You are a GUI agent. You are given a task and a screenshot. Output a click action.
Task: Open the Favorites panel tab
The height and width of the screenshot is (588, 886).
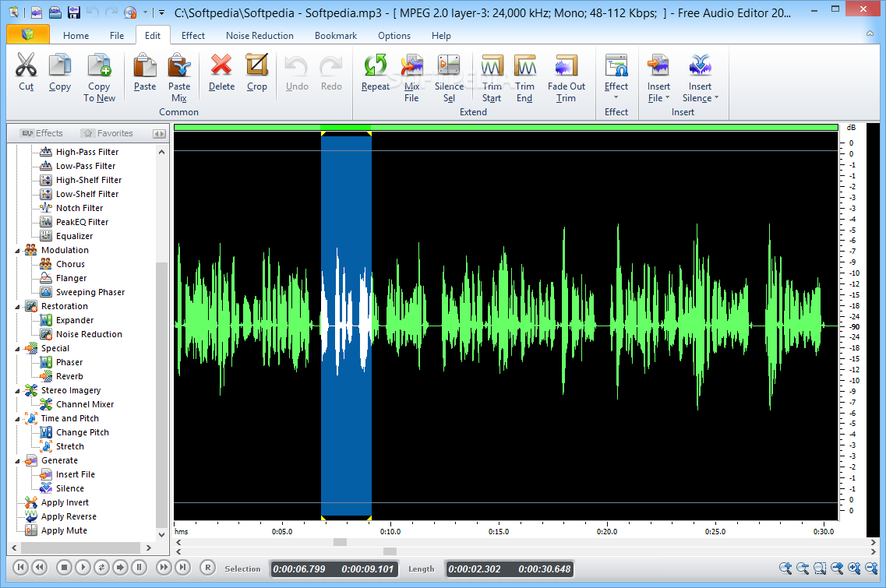[107, 133]
